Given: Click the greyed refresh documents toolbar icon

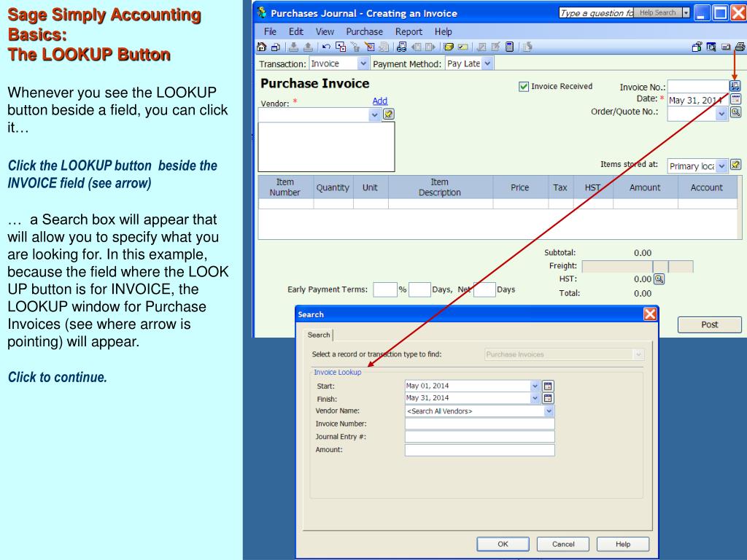Looking at the screenshot, I should pyautogui.click(x=527, y=47).
